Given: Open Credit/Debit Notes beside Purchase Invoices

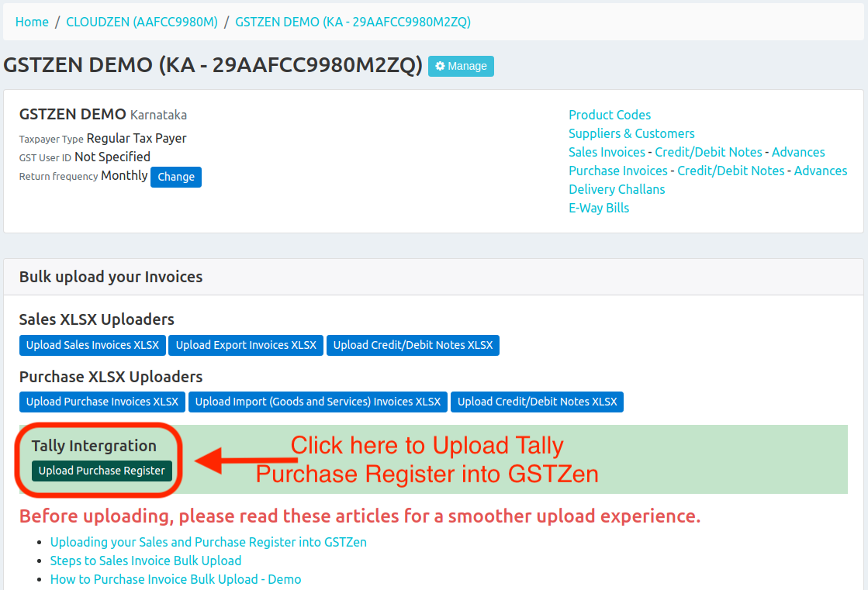Looking at the screenshot, I should tap(731, 171).
